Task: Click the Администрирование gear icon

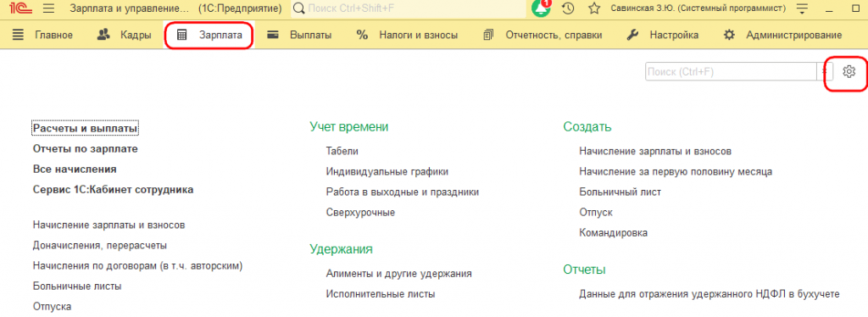Action: [x=729, y=35]
